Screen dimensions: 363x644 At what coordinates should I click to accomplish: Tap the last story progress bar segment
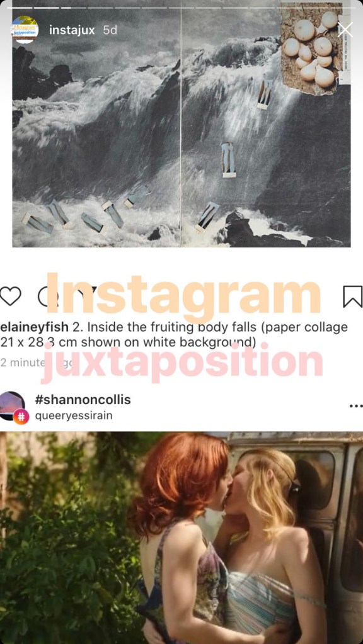point(342,8)
